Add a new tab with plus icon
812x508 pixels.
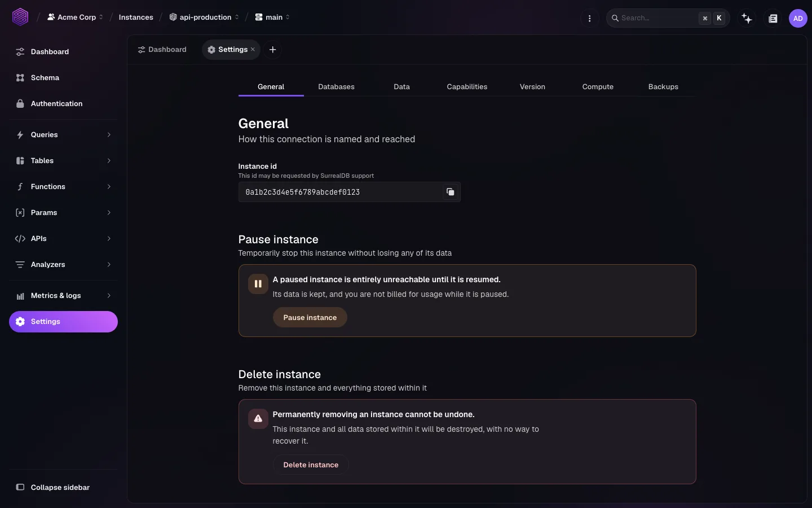point(272,50)
